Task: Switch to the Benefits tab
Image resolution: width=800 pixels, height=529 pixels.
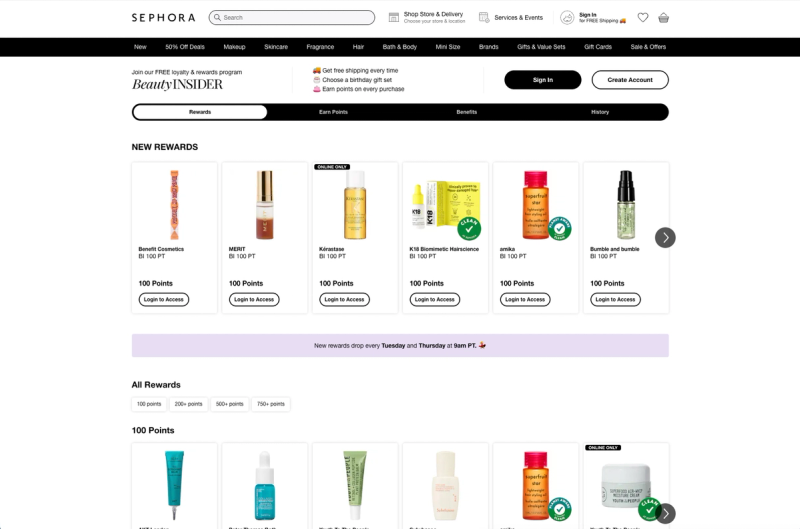Action: (466, 112)
